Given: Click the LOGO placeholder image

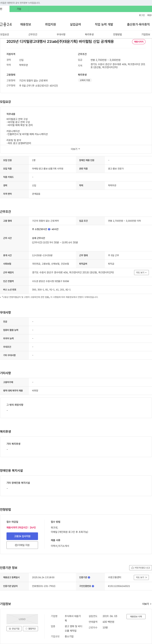Looking at the screenshot, I should point(22,619).
